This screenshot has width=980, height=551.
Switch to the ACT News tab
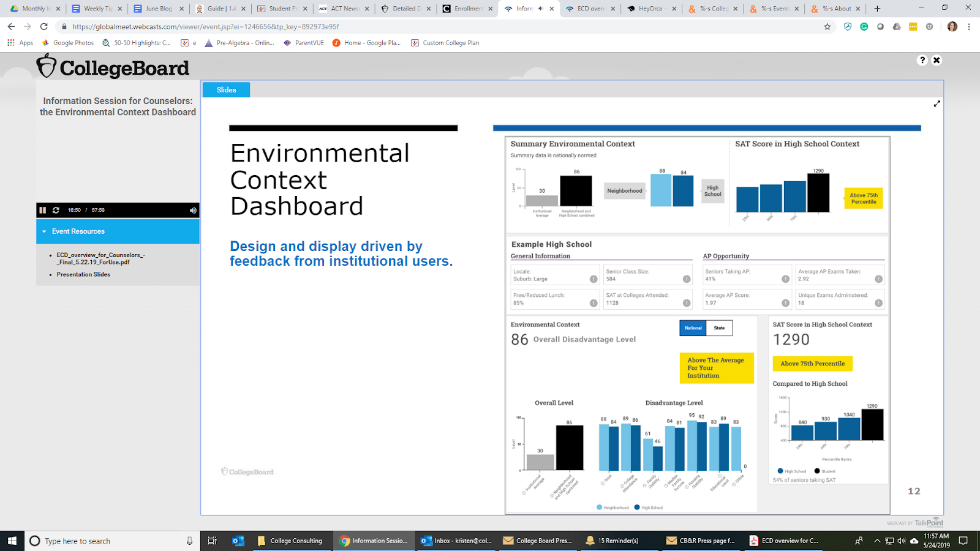coord(343,9)
